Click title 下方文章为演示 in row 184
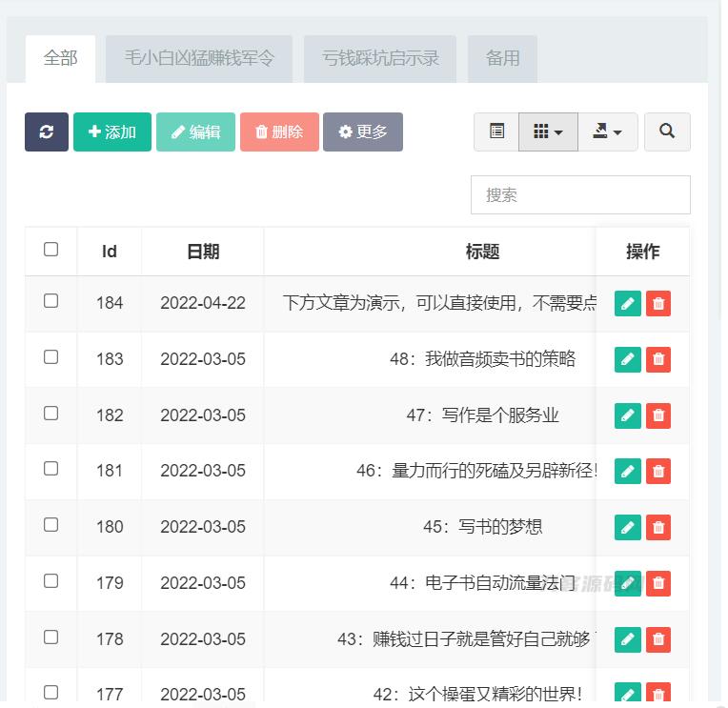Image resolution: width=728 pixels, height=708 pixels. point(439,303)
